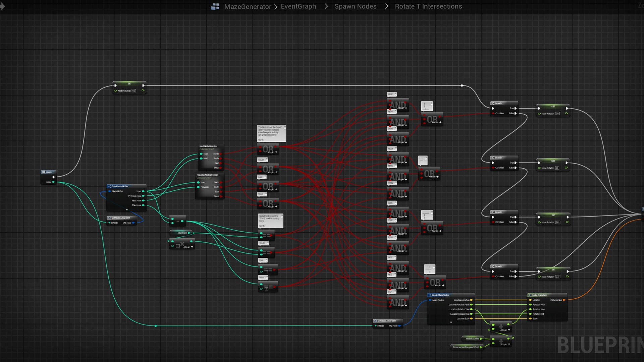Edit the 270 value in the Node Rotation SET node

[558, 277]
